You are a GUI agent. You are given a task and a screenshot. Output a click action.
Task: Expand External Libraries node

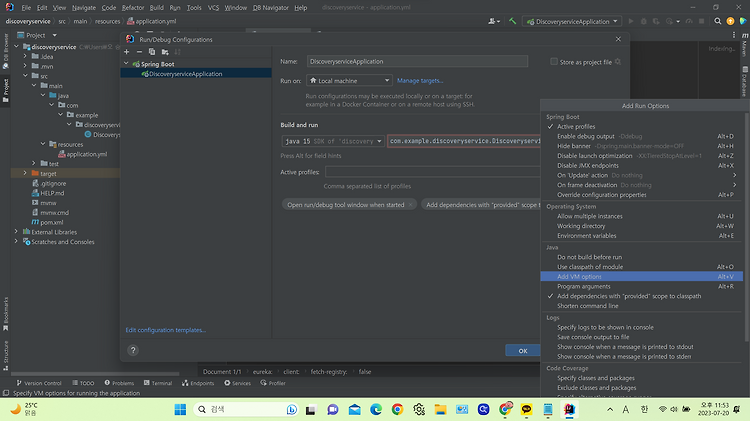tap(16, 232)
